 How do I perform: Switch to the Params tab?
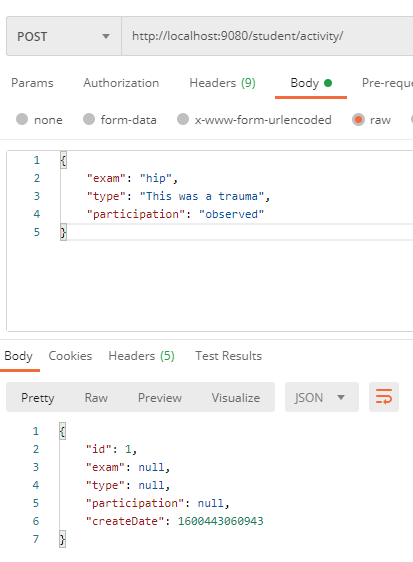[32, 83]
